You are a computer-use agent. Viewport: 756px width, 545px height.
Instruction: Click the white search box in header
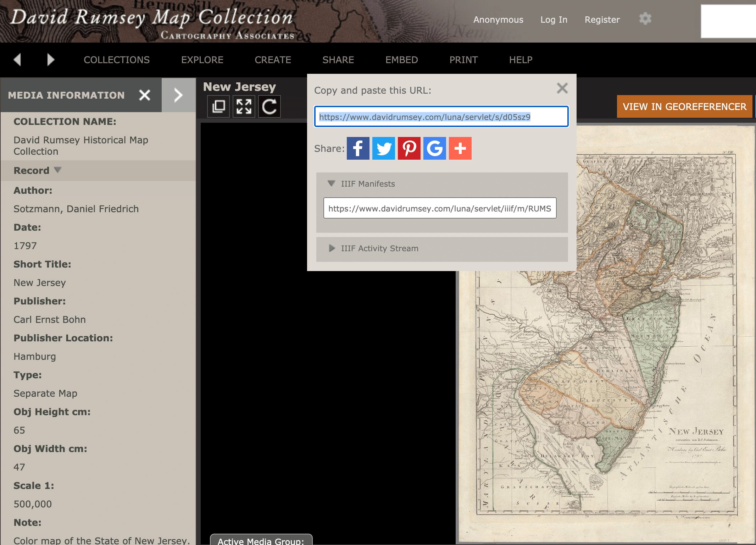[x=728, y=21]
